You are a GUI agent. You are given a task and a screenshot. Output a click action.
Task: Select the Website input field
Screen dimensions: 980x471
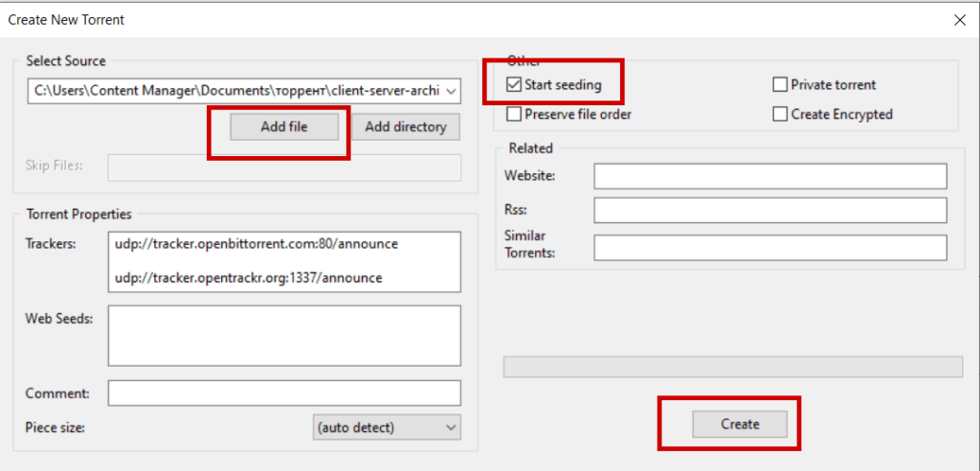[769, 176]
